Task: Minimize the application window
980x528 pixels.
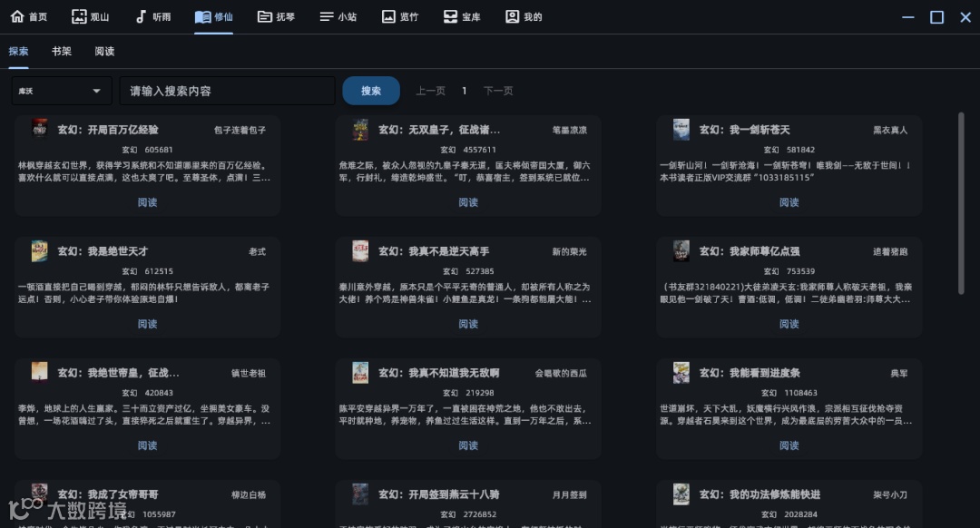Action: point(908,17)
